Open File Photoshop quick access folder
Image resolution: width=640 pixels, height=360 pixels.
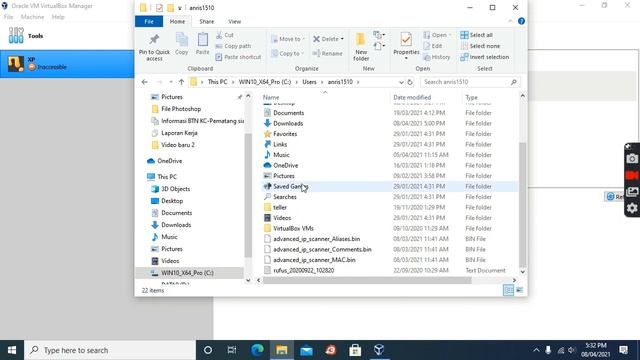pyautogui.click(x=180, y=109)
